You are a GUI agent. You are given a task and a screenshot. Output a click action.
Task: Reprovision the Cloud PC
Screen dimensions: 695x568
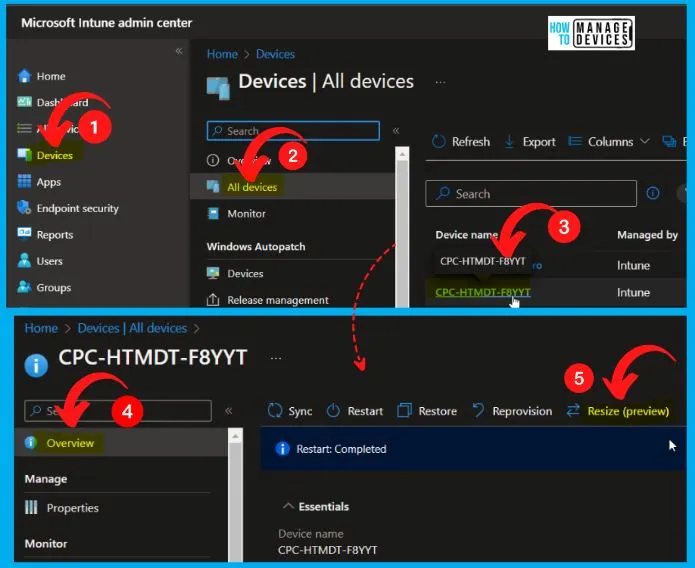click(512, 411)
